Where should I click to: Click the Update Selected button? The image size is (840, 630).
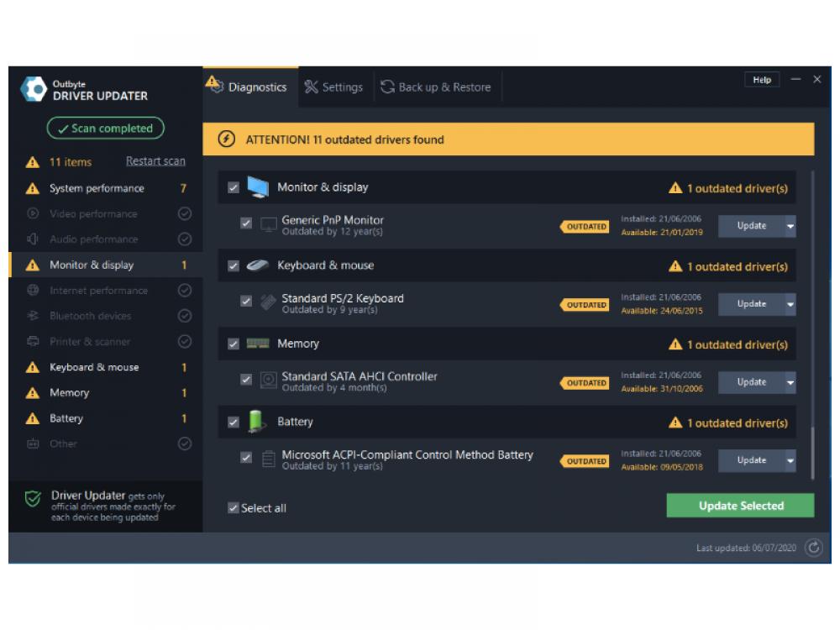(x=740, y=506)
